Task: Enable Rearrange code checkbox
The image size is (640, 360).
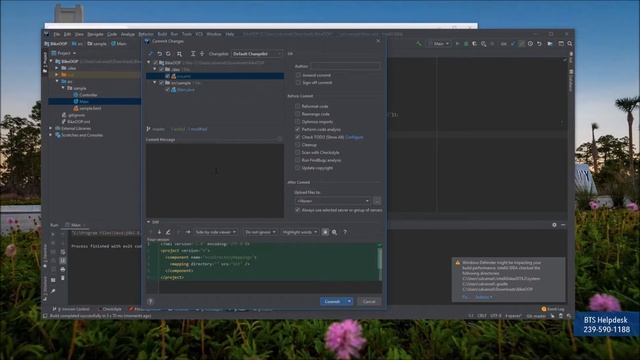Action: (x=298, y=114)
